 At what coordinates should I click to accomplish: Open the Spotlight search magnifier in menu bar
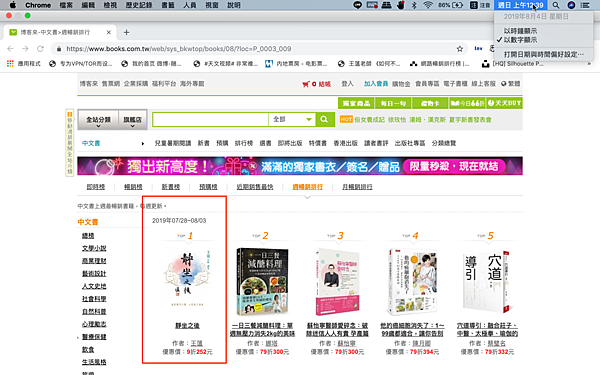(x=556, y=5)
